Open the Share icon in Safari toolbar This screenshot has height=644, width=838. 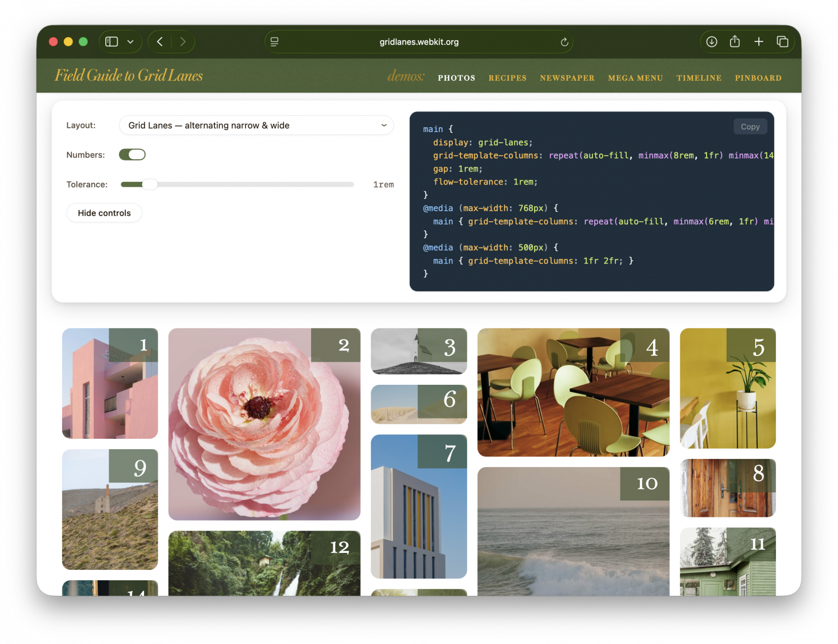click(735, 41)
